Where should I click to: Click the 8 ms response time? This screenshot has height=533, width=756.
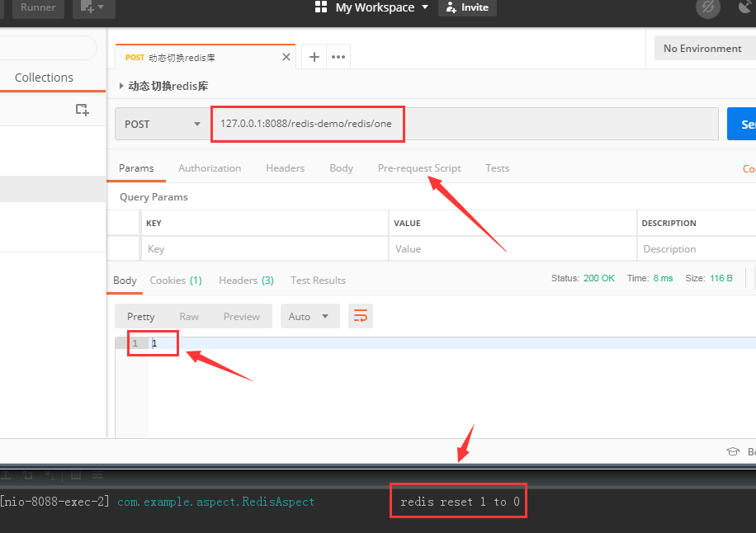pos(663,279)
